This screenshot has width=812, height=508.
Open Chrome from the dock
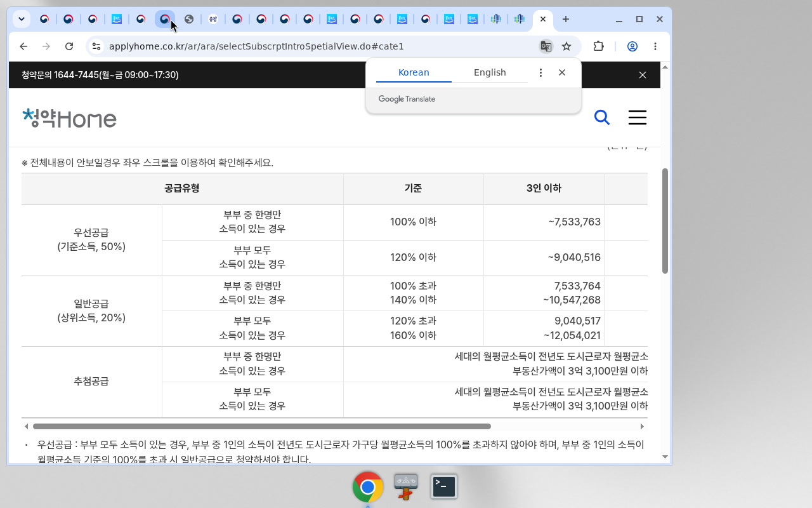click(368, 487)
